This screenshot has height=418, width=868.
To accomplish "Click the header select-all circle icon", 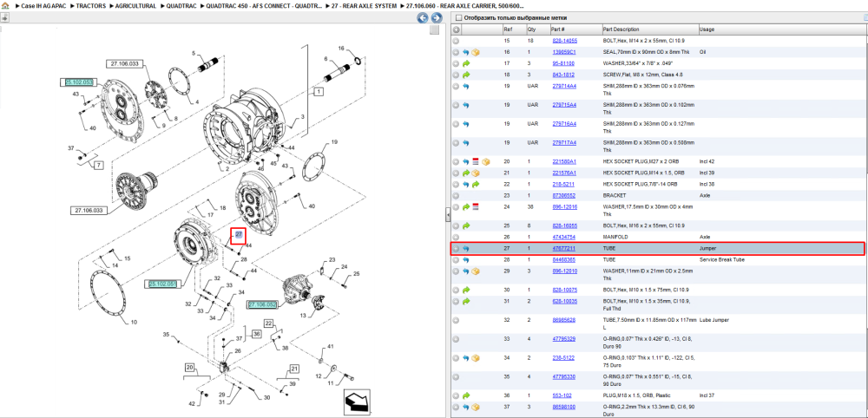I will pyautogui.click(x=456, y=29).
